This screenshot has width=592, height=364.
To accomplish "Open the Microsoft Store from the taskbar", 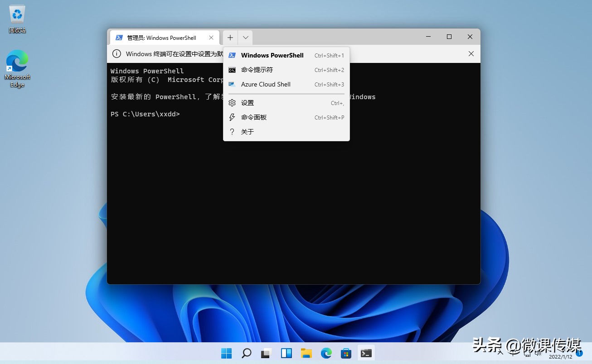I will point(346,353).
